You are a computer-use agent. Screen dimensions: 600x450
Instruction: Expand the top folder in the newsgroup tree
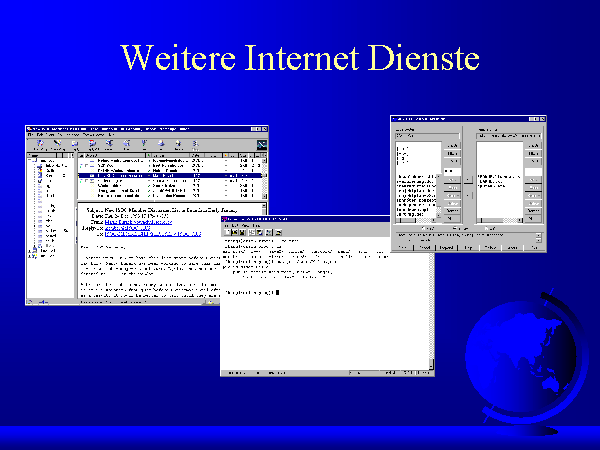30,161
